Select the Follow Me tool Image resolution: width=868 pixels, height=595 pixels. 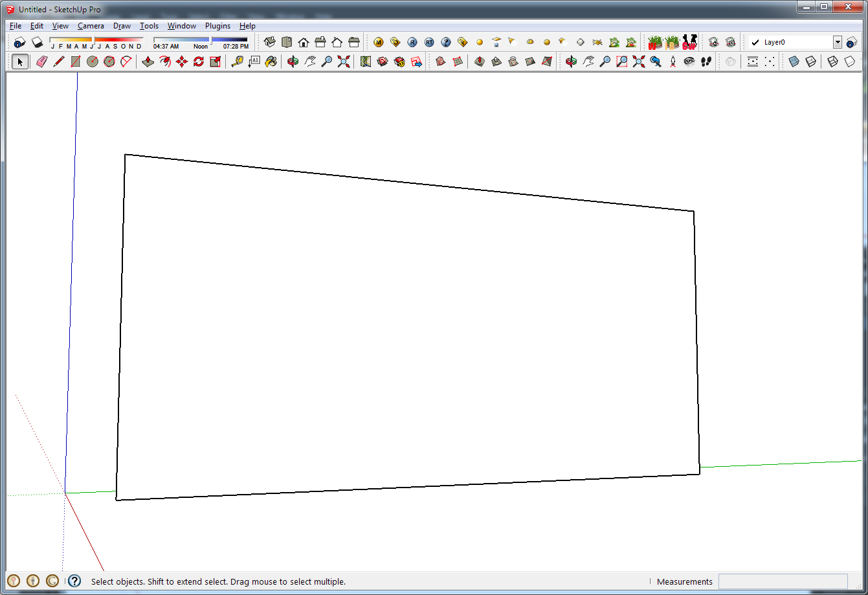pos(165,62)
